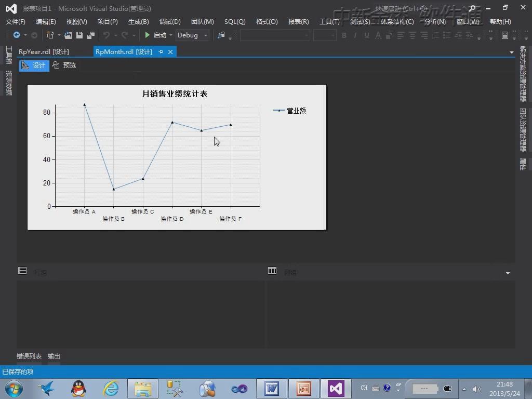Open the new project dropdown arrow
Screen dimensions: 532x399
point(59,35)
